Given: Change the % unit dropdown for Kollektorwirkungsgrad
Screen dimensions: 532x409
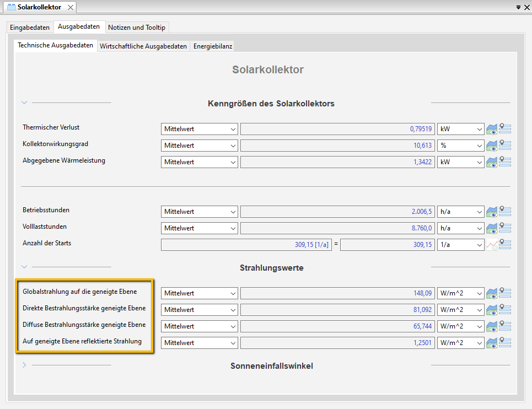Looking at the screenshot, I should coord(461,146).
